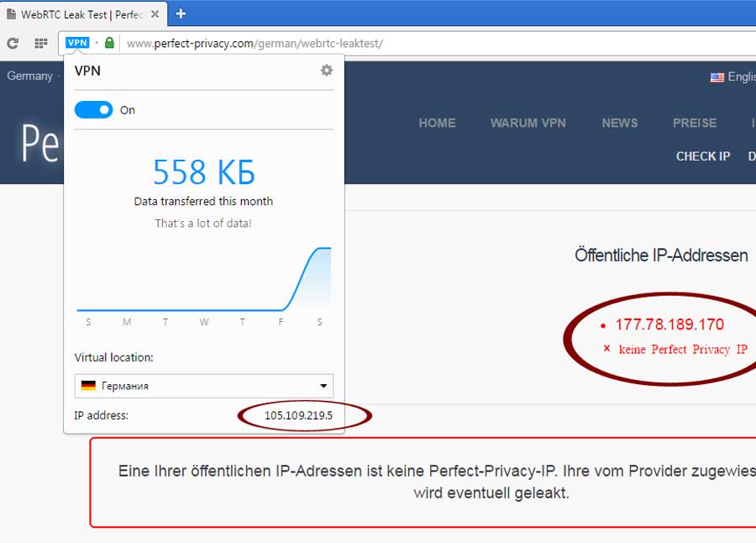Viewport: 756px width, 543px height.
Task: Click the Germany link in the top bar
Action: pyautogui.click(x=30, y=76)
